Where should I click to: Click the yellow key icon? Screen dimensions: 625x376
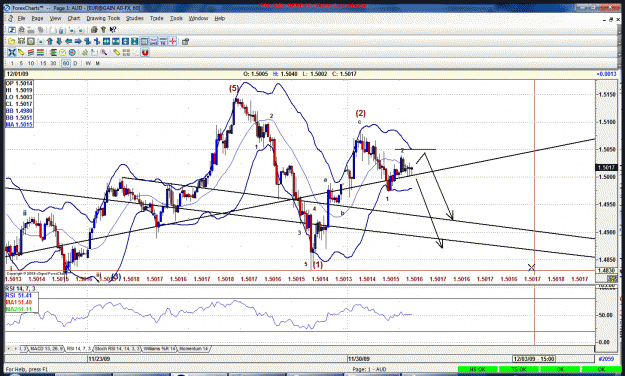point(103,30)
